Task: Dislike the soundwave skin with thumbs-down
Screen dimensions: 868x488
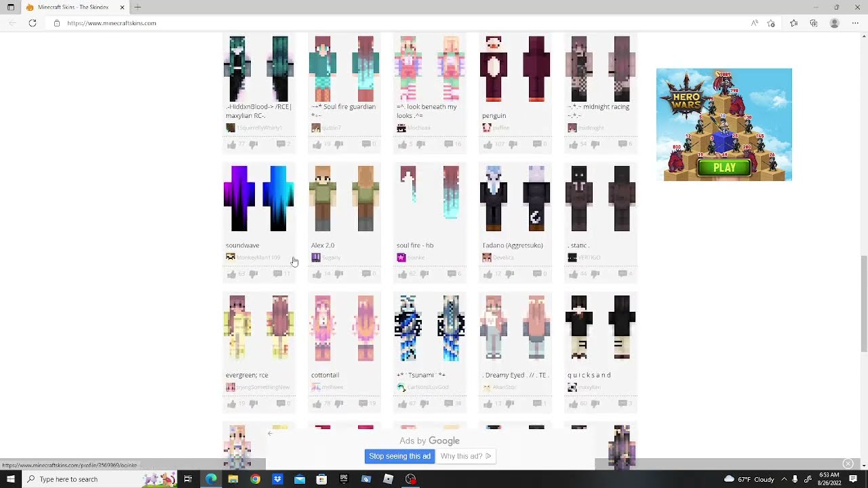Action: tap(254, 274)
